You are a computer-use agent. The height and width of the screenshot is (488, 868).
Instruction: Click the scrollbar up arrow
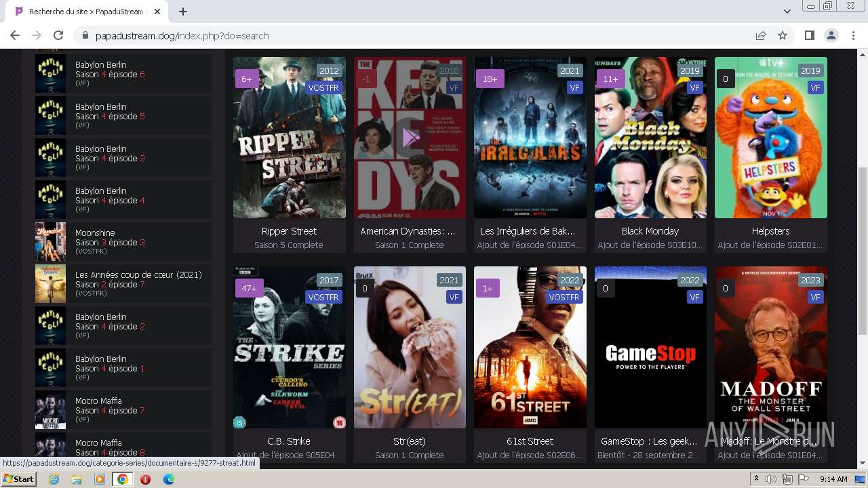(x=862, y=55)
